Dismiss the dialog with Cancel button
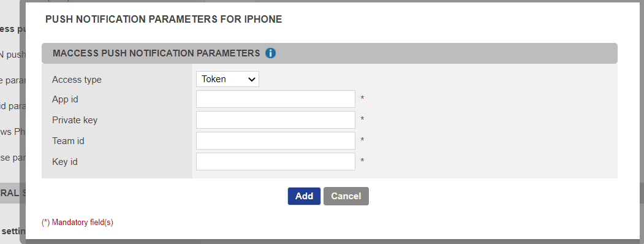Viewport: 644px width, 244px height. [346, 196]
